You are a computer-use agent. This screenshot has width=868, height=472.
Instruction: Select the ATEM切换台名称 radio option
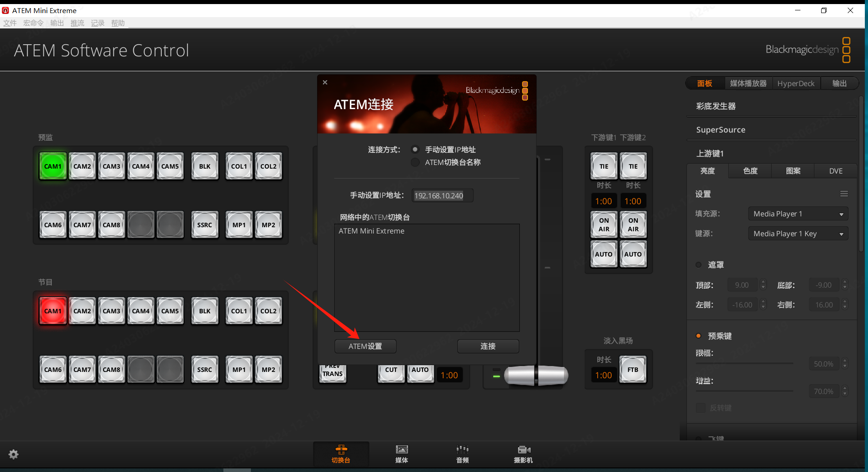coord(415,162)
